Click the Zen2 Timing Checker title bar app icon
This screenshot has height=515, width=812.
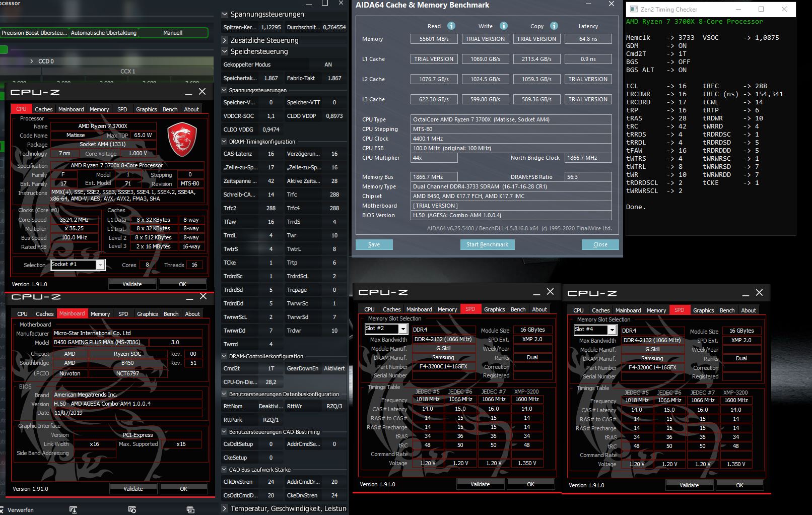tap(634, 9)
